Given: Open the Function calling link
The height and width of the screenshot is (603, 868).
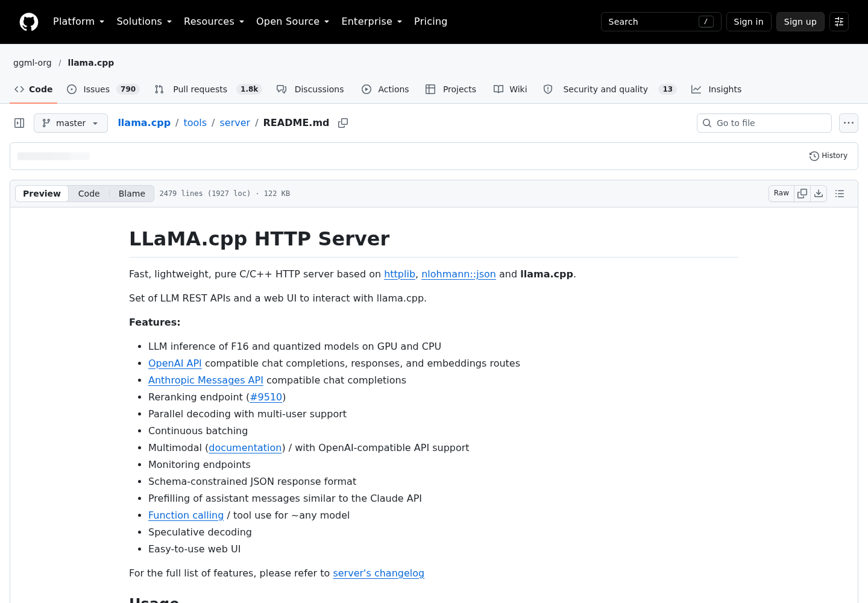Looking at the screenshot, I should pos(186,516).
